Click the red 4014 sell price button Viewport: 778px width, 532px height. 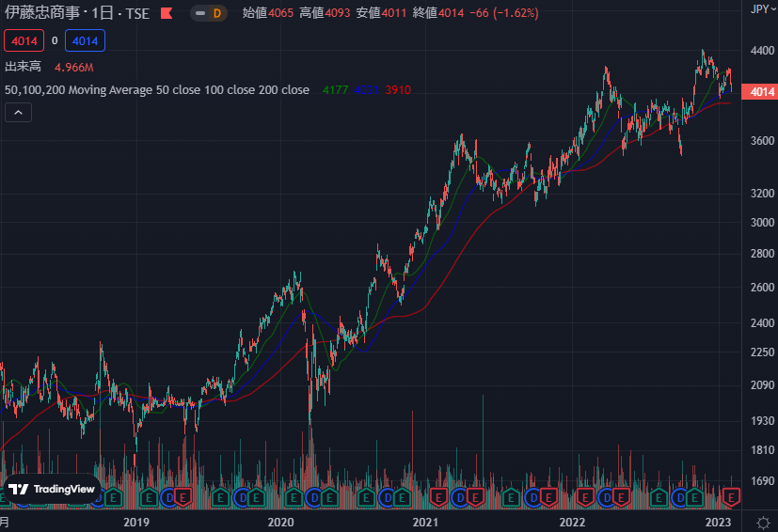(24, 41)
